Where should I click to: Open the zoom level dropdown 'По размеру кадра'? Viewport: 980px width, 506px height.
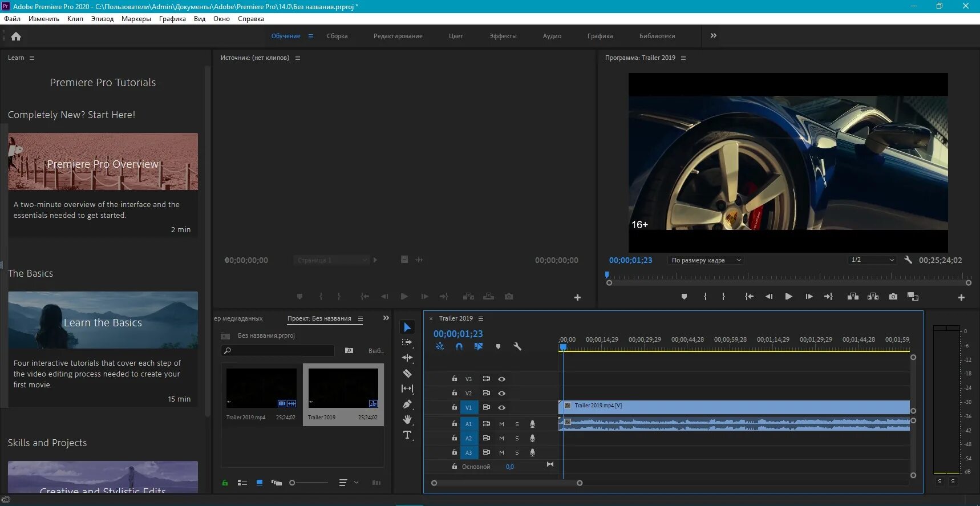click(x=706, y=260)
